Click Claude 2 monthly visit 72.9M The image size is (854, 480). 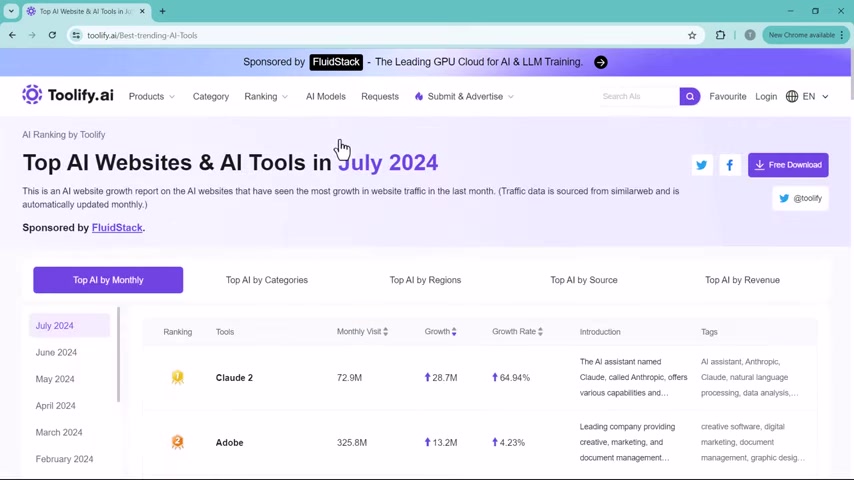(349, 378)
